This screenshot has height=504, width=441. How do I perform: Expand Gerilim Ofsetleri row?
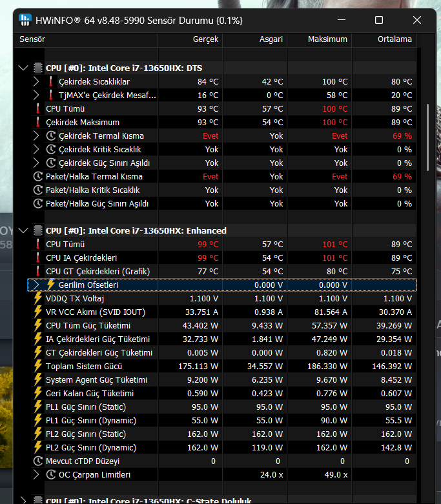click(36, 285)
